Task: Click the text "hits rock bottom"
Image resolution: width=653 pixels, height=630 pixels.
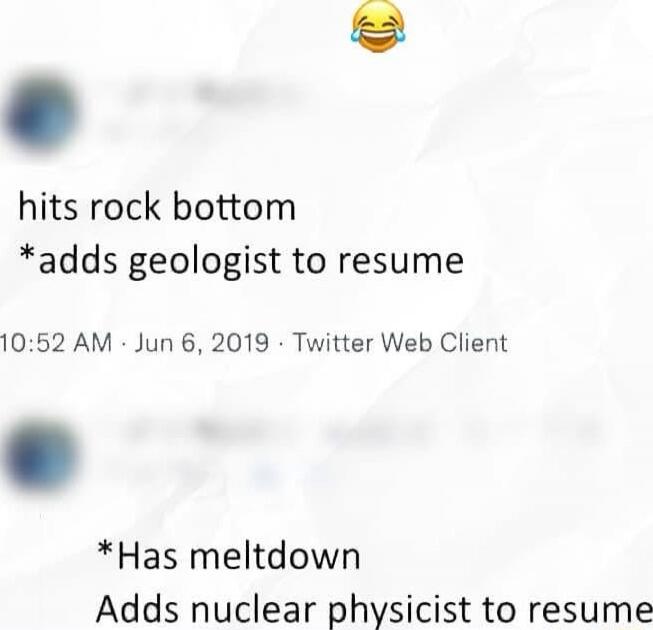Action: pos(157,207)
